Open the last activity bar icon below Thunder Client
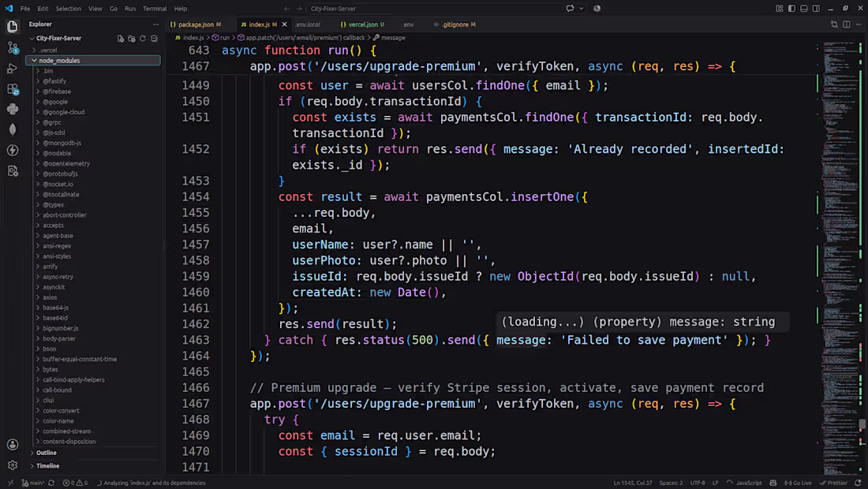868x489 pixels. pos(12,171)
